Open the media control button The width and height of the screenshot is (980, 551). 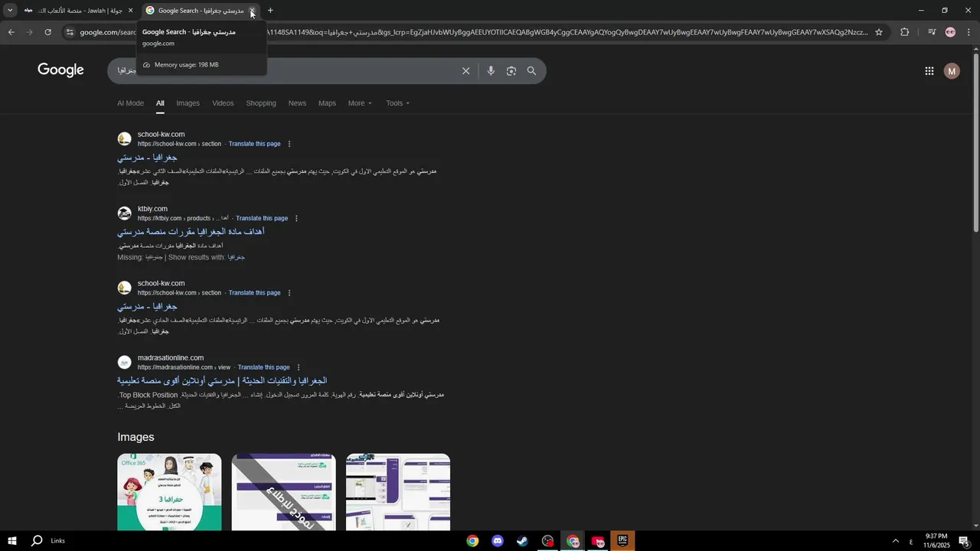931,32
